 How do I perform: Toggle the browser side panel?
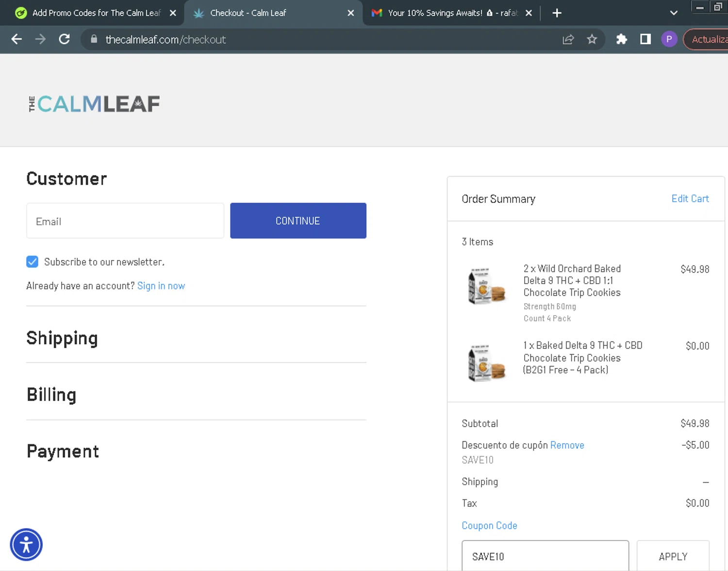[x=645, y=39]
